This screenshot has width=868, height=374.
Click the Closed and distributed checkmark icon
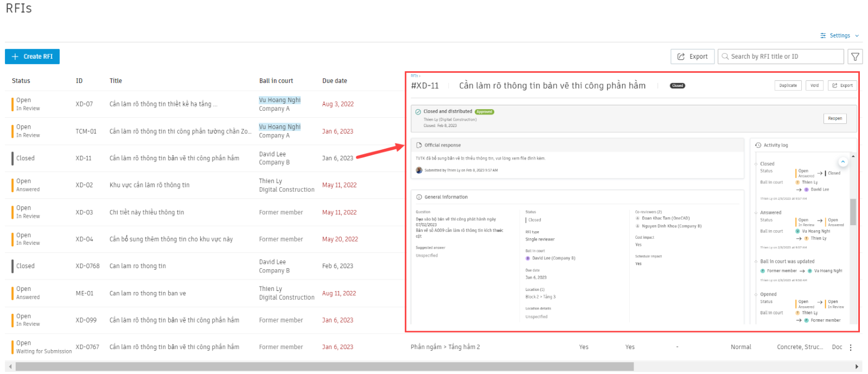tap(418, 112)
